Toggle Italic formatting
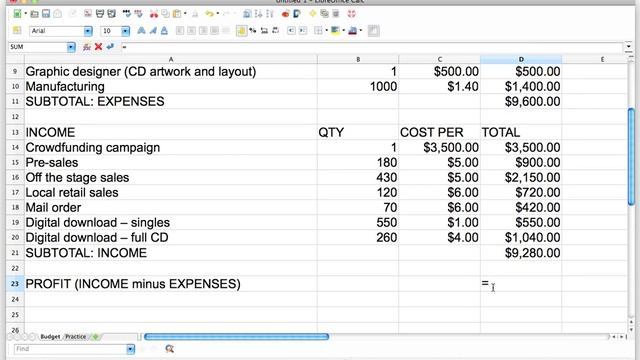640x360 pixels. [153, 31]
